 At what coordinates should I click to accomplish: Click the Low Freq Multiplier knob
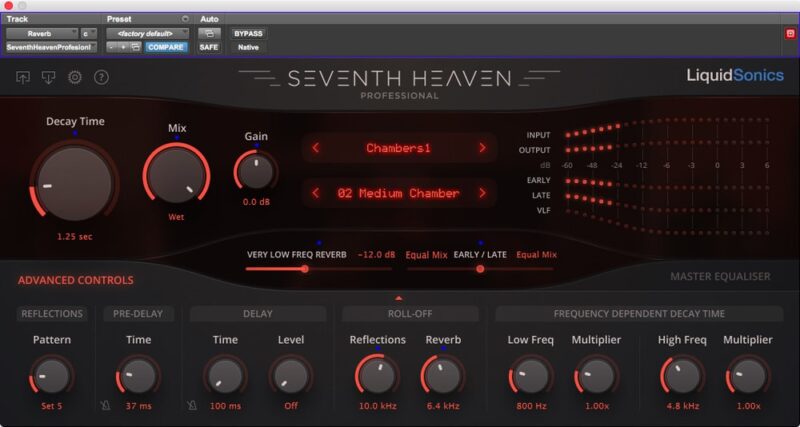(596, 376)
